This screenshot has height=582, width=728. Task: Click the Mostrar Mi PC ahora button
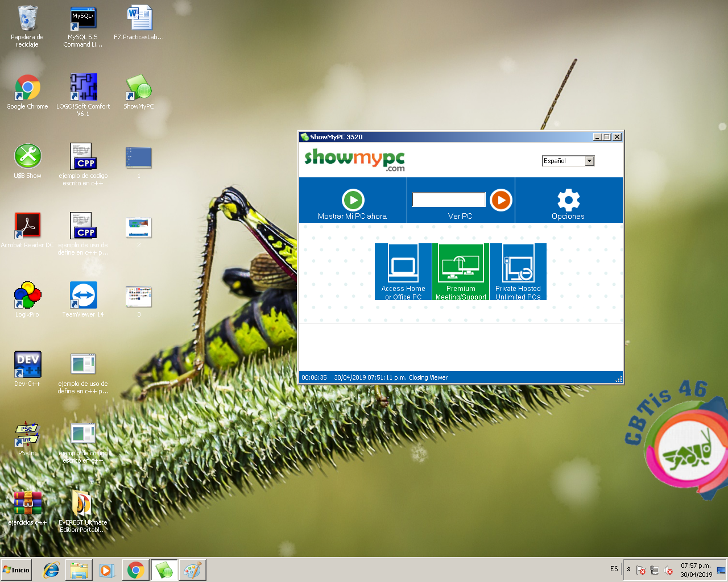click(353, 216)
